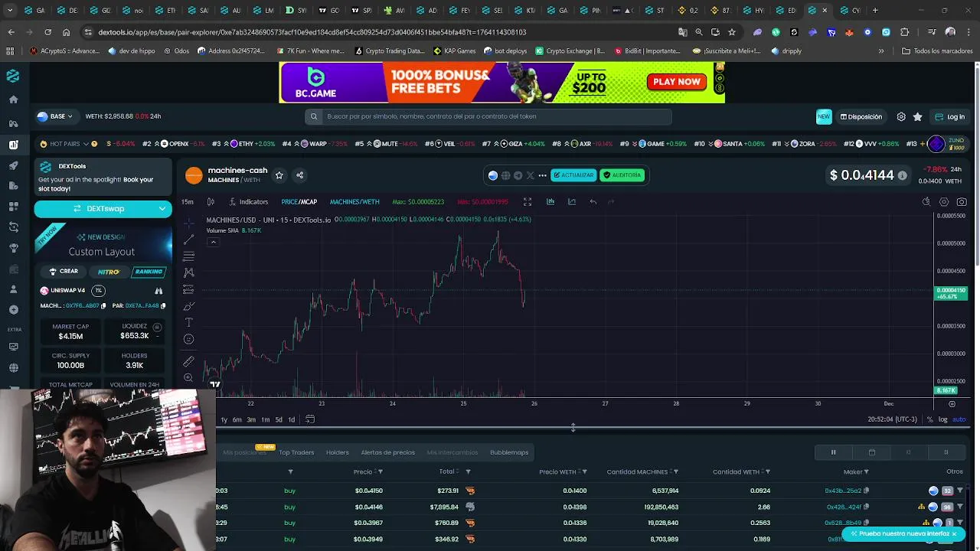Share the machines-cash pair via share icon

coord(299,175)
